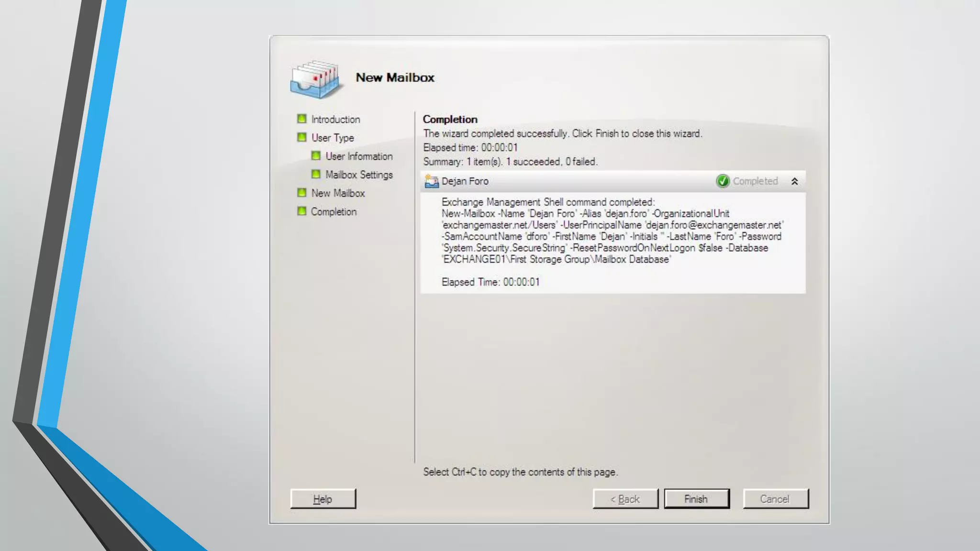Screen dimensions: 980x551
Task: Click the green square beside User Type
Action: [301, 137]
